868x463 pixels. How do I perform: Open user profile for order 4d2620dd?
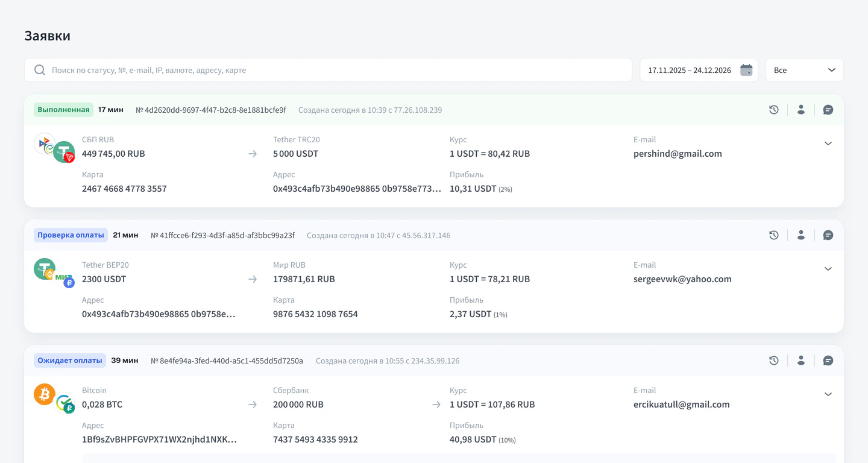point(801,110)
